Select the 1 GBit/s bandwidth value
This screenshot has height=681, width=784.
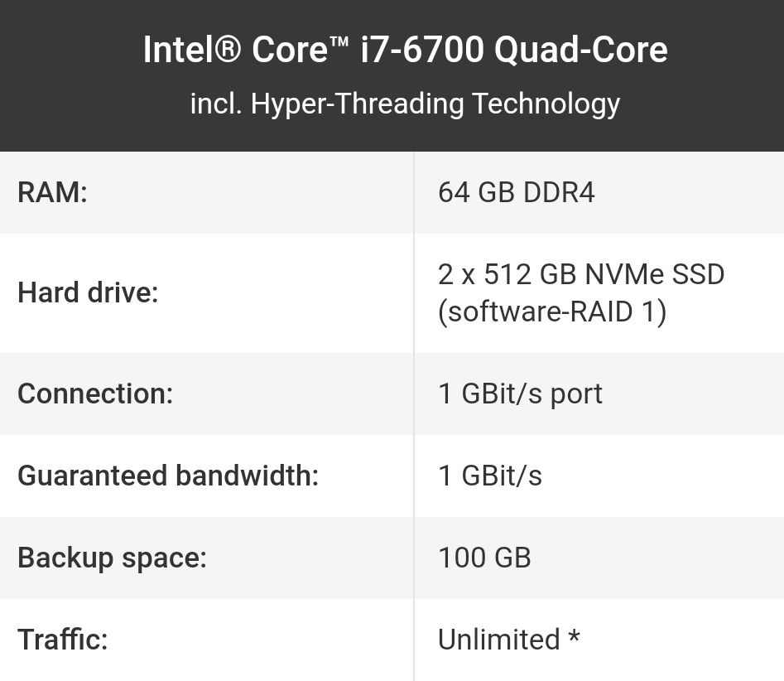pyautogui.click(x=490, y=476)
